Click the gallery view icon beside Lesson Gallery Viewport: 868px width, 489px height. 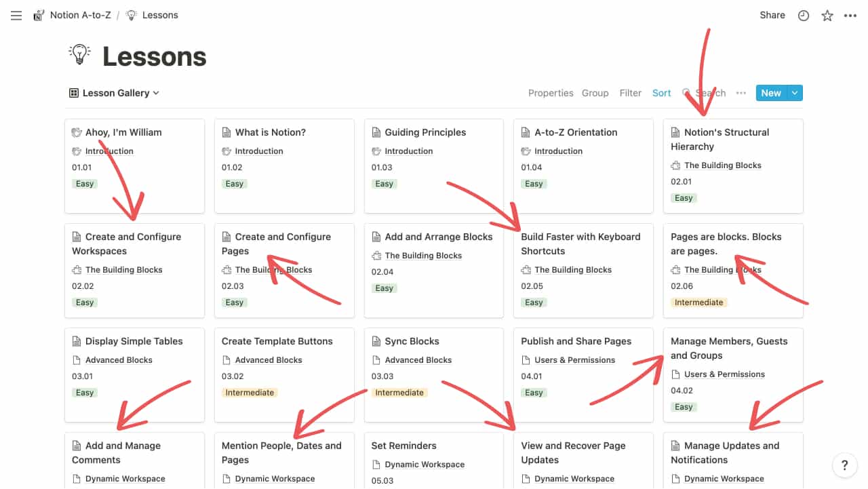pyautogui.click(x=74, y=93)
